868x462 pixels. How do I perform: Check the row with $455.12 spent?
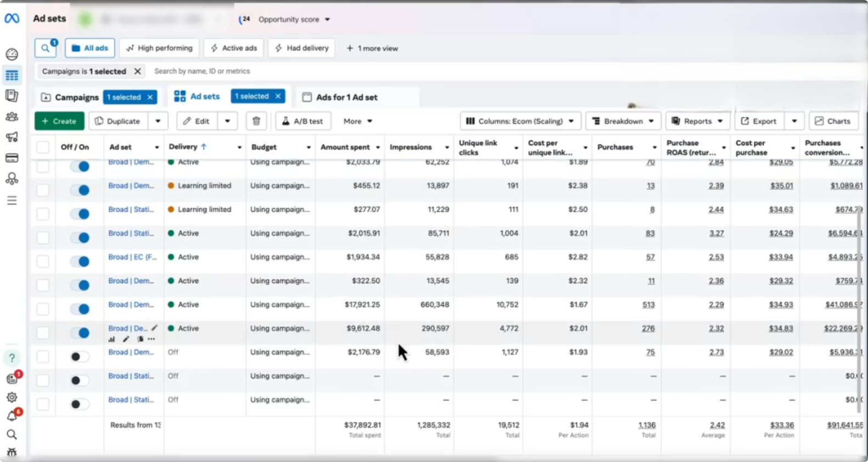[42, 190]
